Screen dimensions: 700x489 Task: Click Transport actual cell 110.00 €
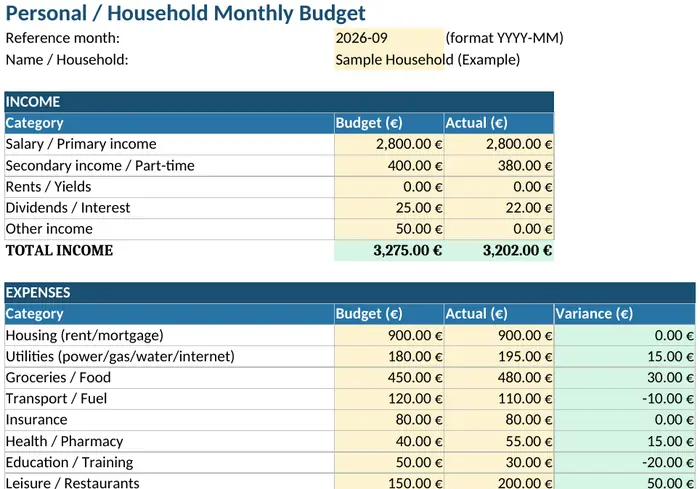499,399
